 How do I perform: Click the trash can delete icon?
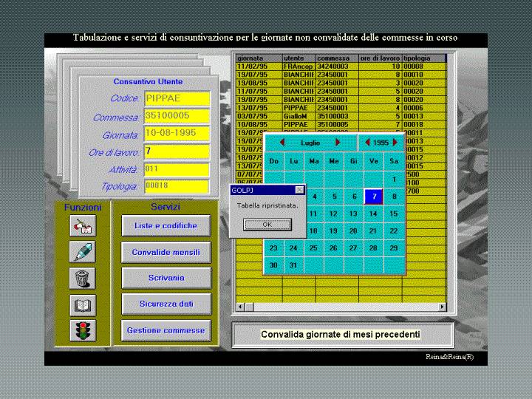tap(82, 278)
